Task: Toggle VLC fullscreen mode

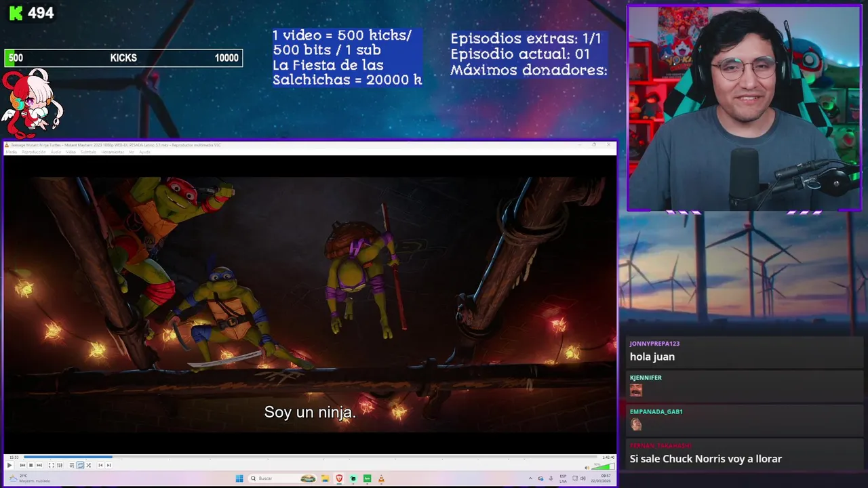Action: click(x=51, y=465)
